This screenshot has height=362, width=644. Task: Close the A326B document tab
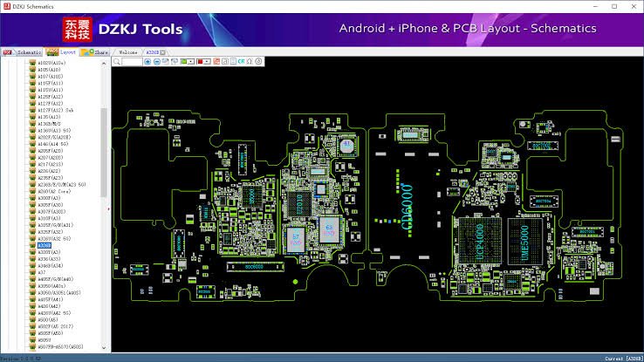[162, 52]
